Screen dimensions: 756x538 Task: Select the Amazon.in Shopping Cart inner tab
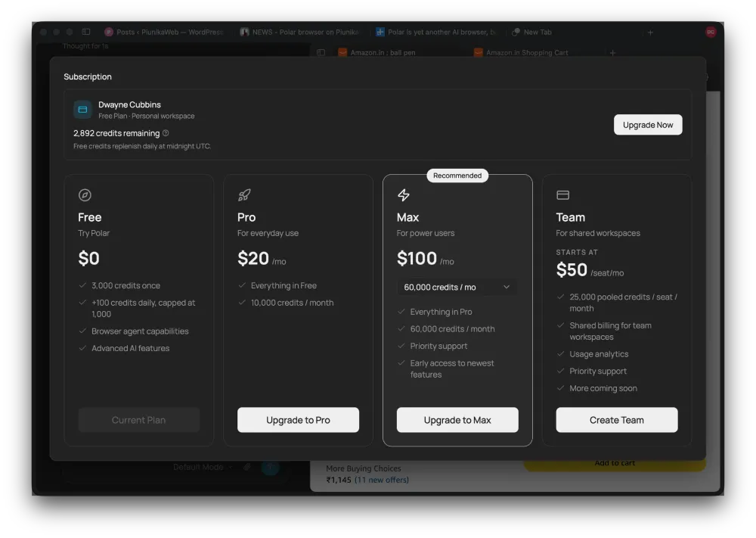click(521, 53)
